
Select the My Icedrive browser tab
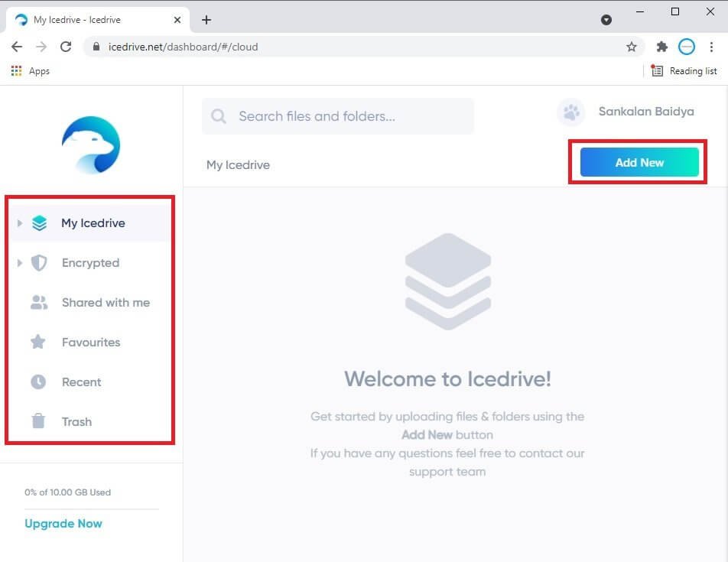pyautogui.click(x=98, y=20)
